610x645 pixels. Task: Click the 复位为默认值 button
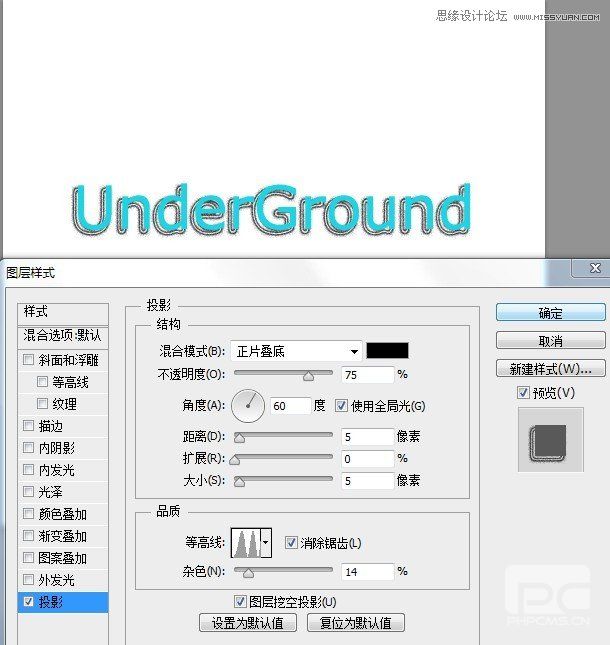click(356, 623)
